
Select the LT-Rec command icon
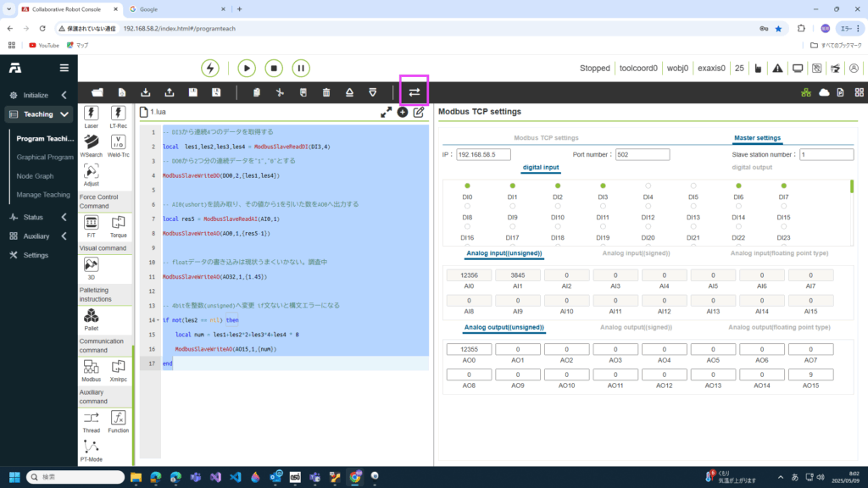click(118, 117)
